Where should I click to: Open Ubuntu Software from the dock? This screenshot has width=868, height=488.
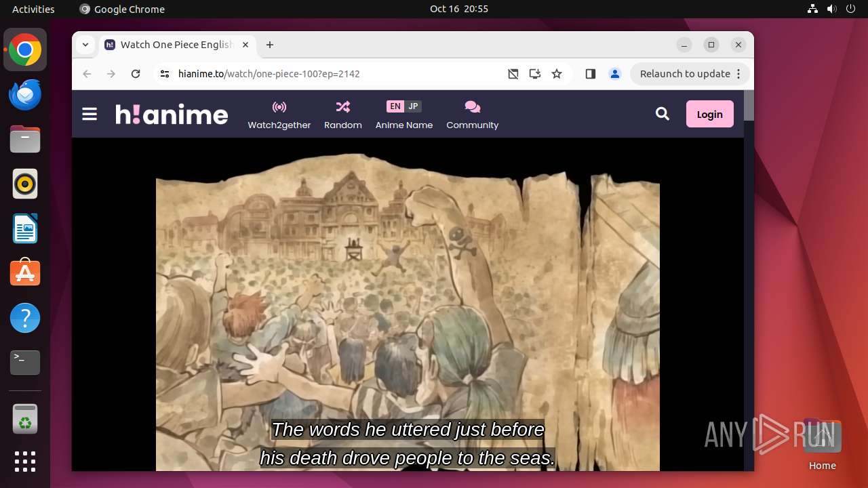click(x=25, y=273)
